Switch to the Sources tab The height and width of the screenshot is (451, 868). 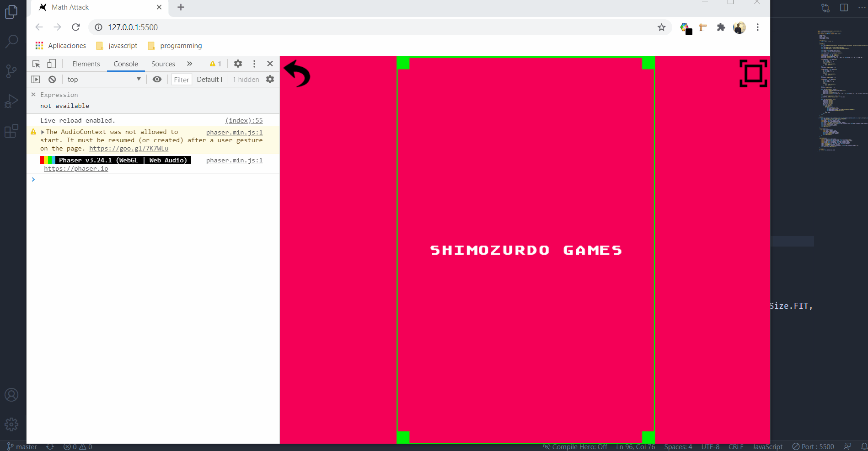click(163, 64)
